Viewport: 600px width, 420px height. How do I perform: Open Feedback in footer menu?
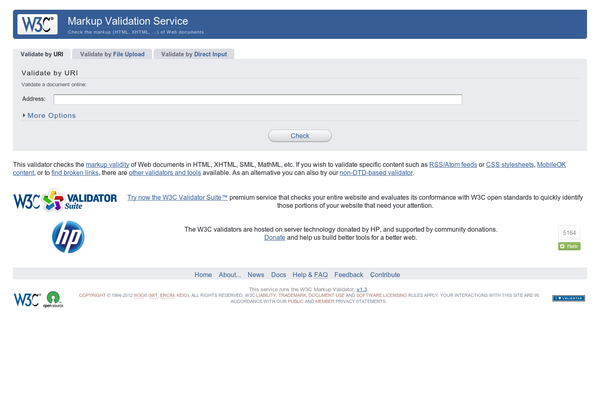point(349,275)
